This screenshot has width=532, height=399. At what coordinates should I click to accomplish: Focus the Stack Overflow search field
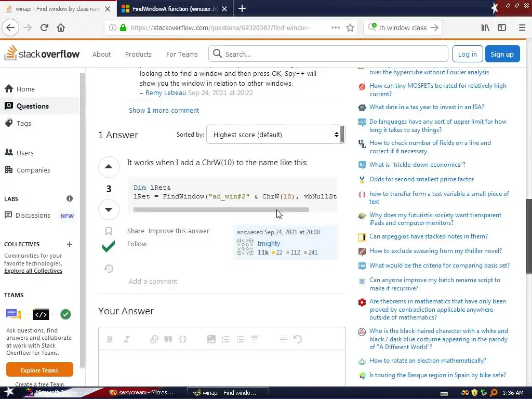(328, 54)
